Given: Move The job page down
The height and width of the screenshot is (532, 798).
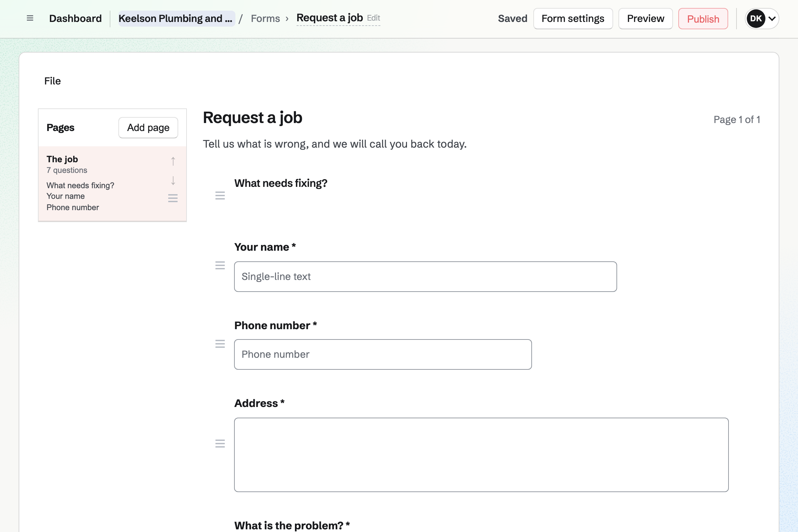Looking at the screenshot, I should (x=173, y=181).
